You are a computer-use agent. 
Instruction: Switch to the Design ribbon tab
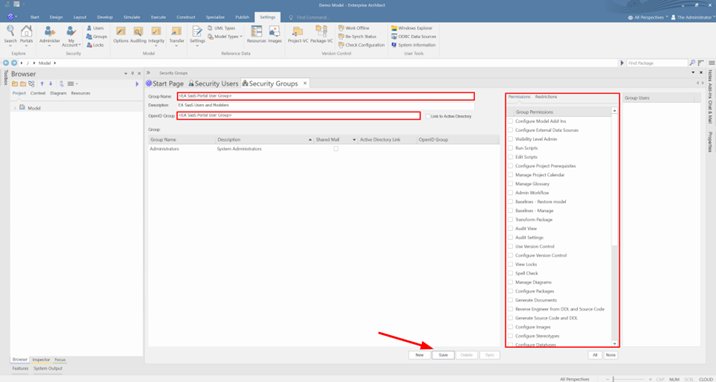coord(56,17)
